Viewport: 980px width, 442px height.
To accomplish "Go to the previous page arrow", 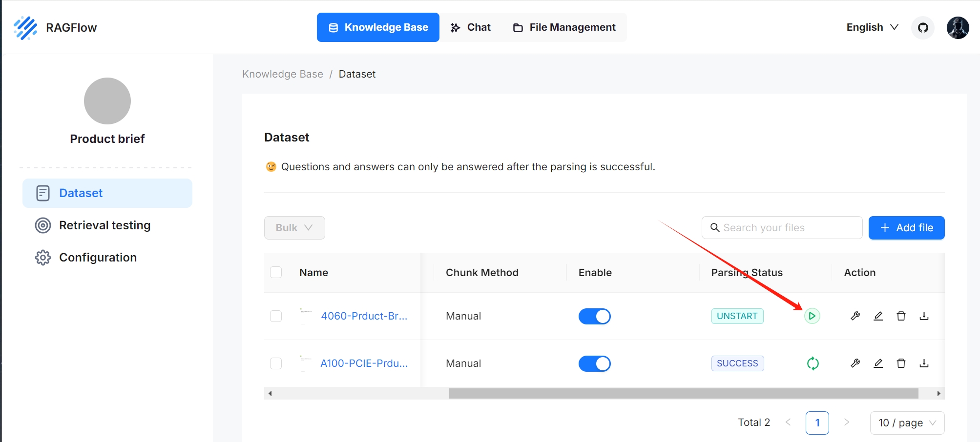I will click(788, 422).
